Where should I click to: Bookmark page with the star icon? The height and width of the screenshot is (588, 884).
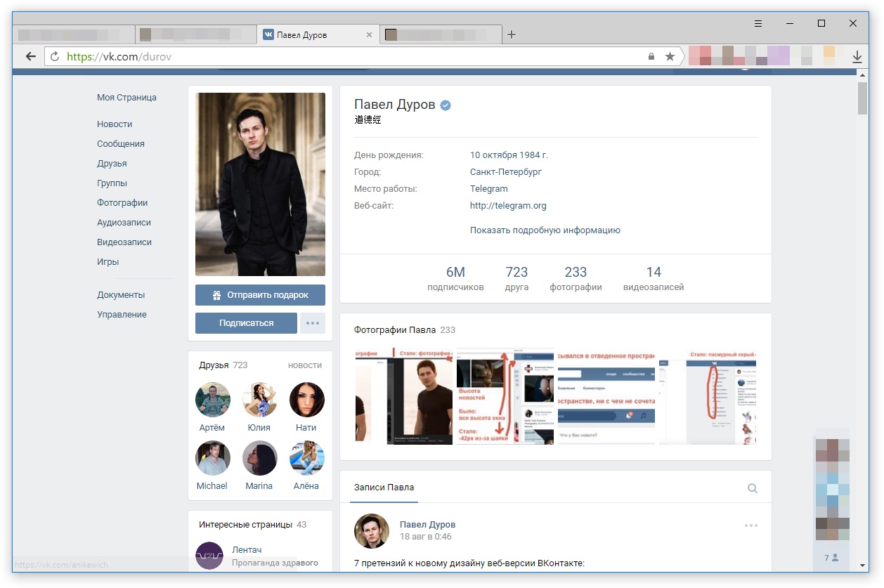(670, 56)
